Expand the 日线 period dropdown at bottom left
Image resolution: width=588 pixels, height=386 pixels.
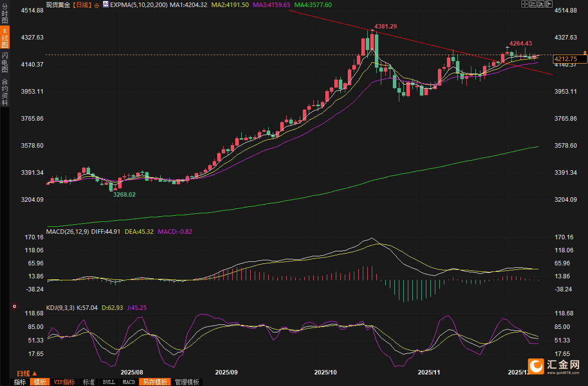click(27, 373)
